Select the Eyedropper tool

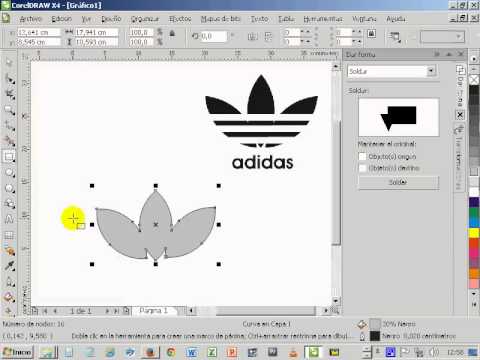[9, 266]
